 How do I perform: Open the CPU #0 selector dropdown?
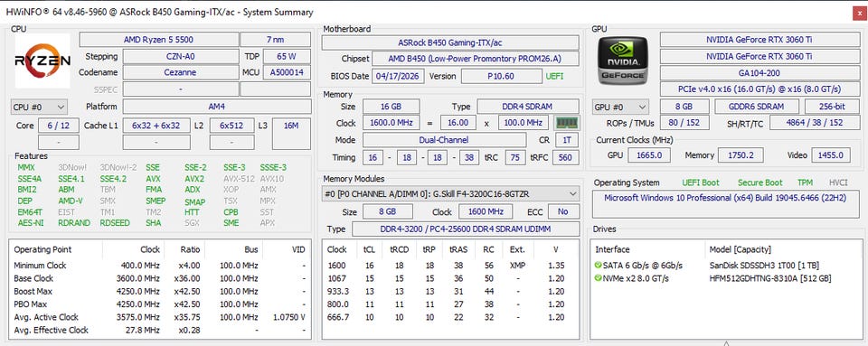[x=39, y=107]
